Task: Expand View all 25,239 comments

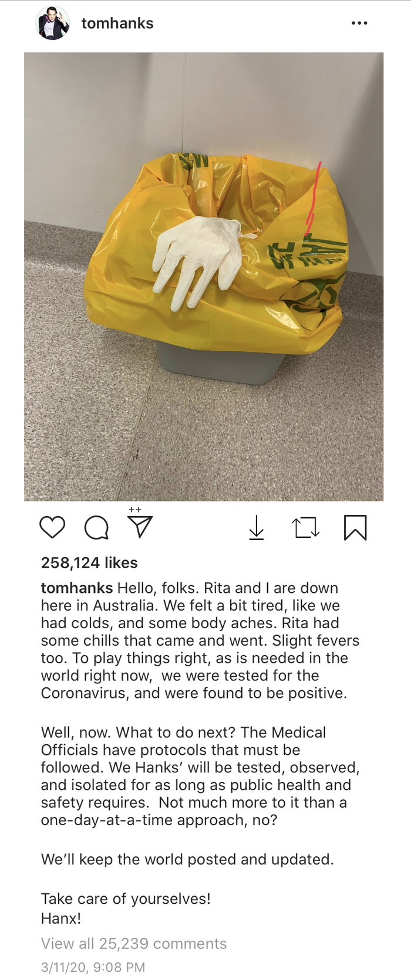Action: coord(134,944)
